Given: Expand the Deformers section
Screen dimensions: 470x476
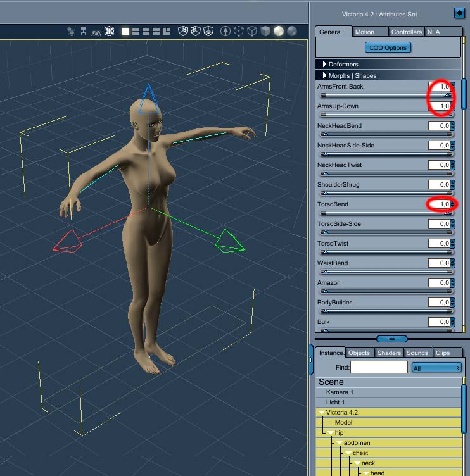Looking at the screenshot, I should tap(324, 64).
